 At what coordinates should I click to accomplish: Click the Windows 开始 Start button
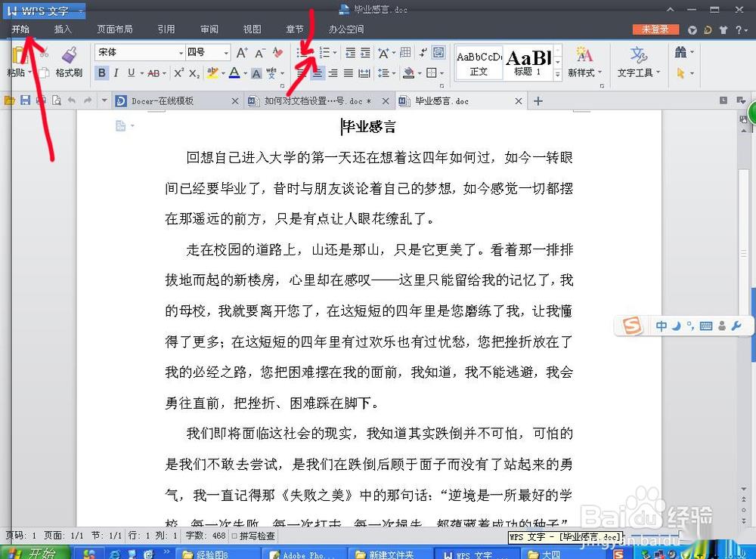[36, 553]
